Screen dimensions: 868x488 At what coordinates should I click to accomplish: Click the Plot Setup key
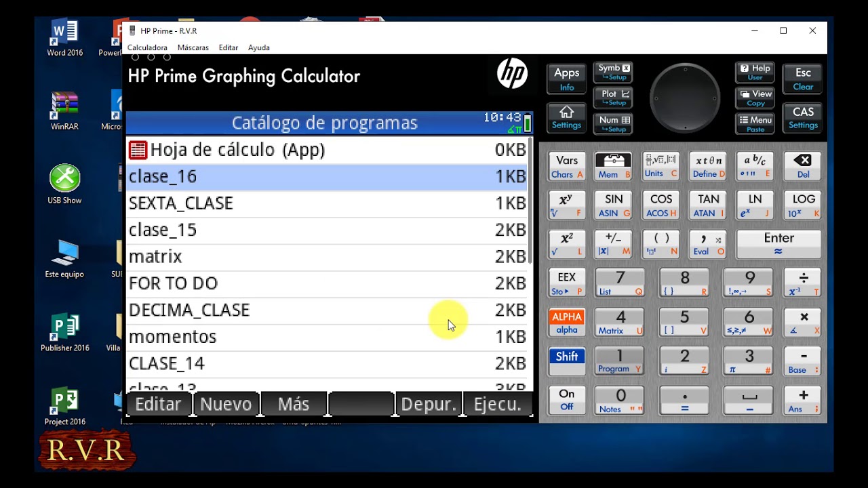614,98
